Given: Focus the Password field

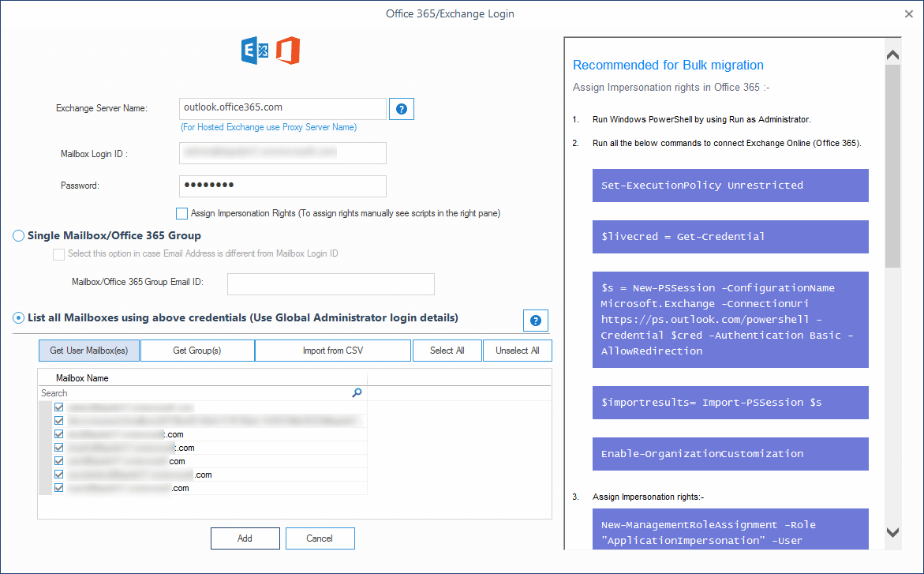Looking at the screenshot, I should tap(282, 186).
